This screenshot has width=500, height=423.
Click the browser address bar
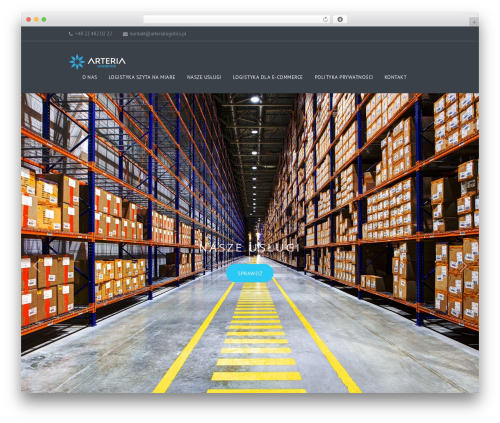(x=237, y=20)
